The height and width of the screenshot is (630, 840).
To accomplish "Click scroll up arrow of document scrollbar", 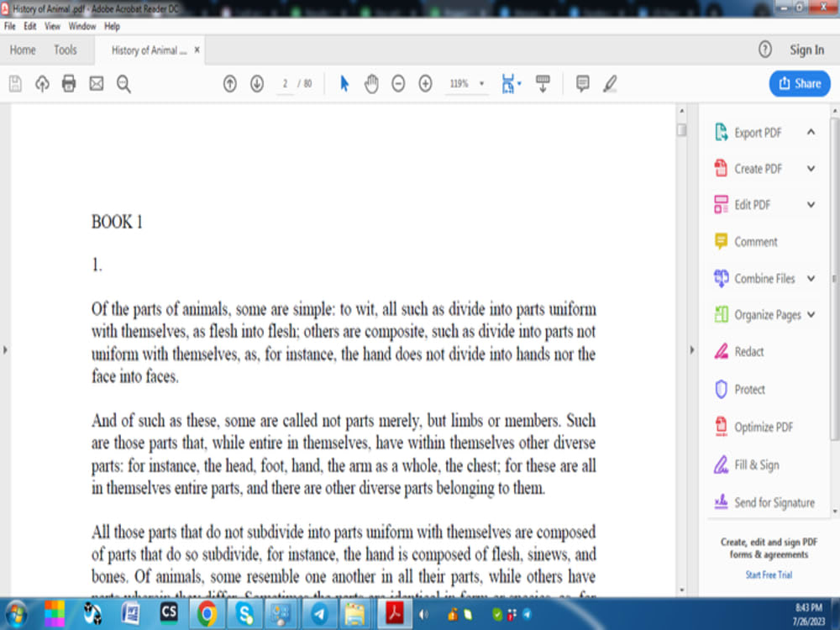I will click(x=681, y=111).
